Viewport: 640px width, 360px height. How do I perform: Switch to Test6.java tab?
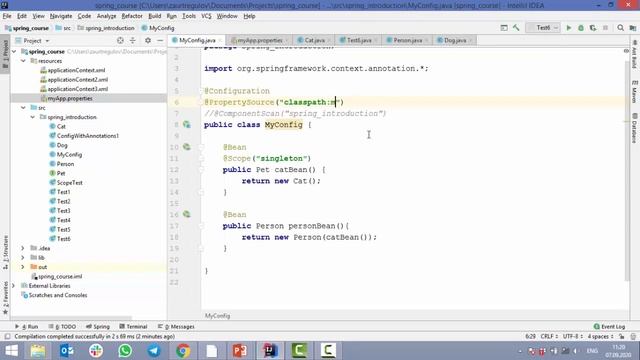pyautogui.click(x=358, y=40)
